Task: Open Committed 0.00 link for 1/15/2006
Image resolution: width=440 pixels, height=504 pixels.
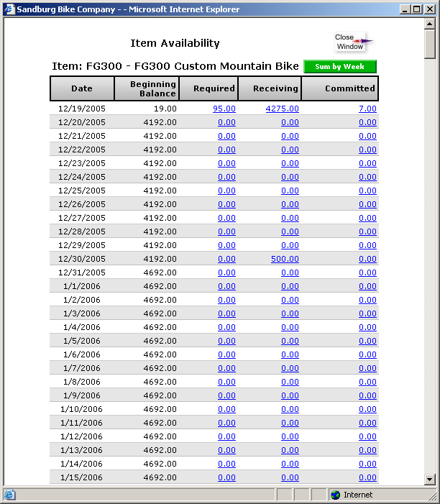Action: tap(367, 477)
